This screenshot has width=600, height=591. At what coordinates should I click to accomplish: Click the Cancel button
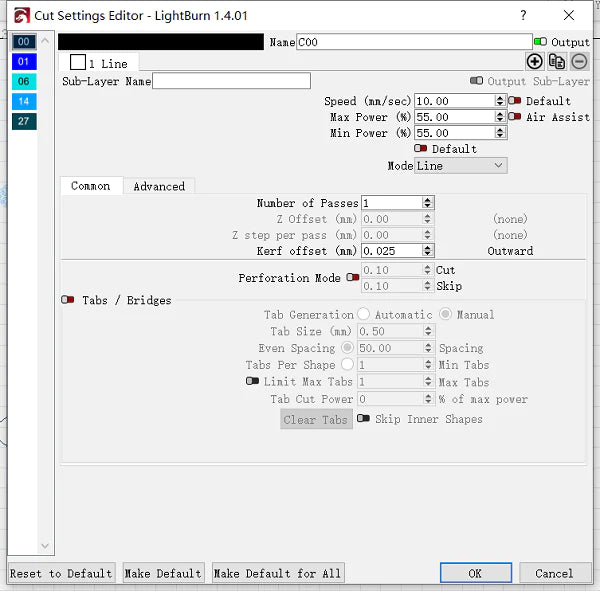click(x=555, y=573)
